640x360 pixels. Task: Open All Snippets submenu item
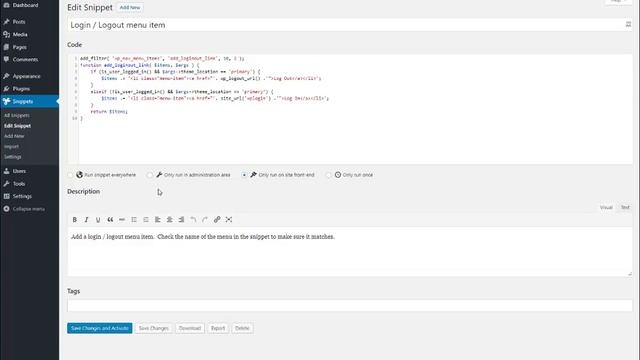pos(17,116)
